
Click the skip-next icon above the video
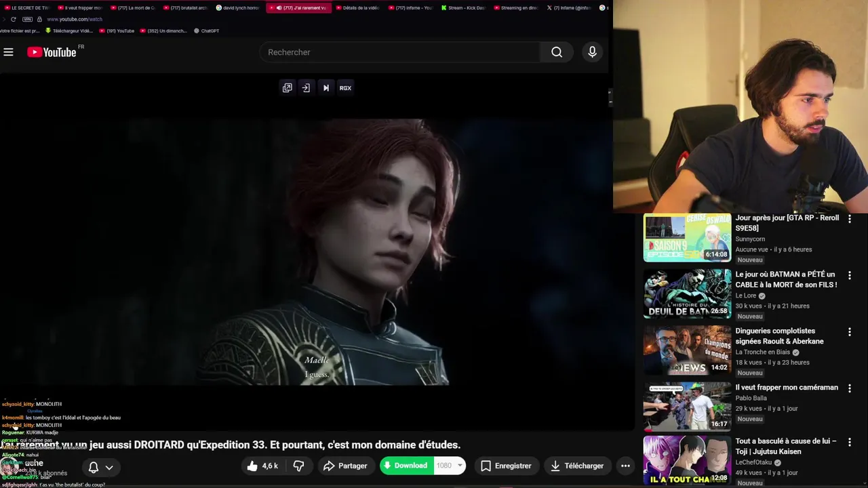coord(326,88)
